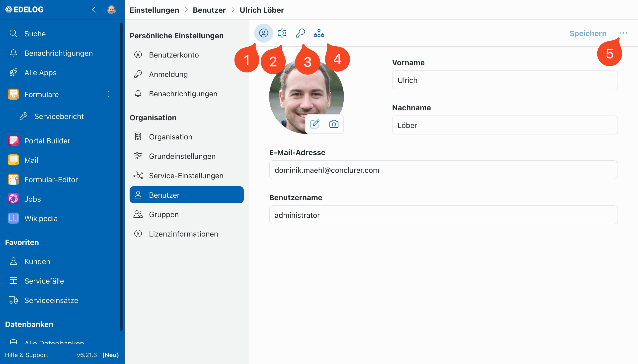Open Service-Einstellungen settings page
Viewport: 638px width, 364px height.
pyautogui.click(x=186, y=176)
